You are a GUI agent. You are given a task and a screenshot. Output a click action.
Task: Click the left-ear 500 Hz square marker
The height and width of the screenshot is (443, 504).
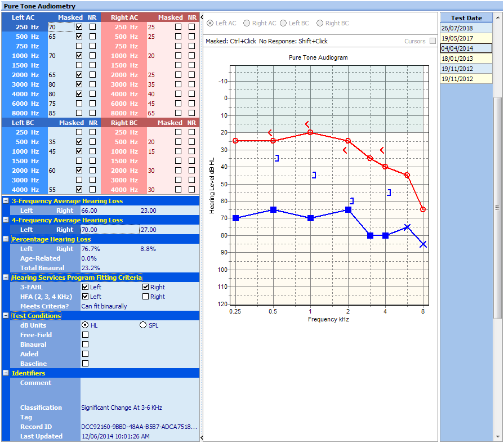(273, 210)
